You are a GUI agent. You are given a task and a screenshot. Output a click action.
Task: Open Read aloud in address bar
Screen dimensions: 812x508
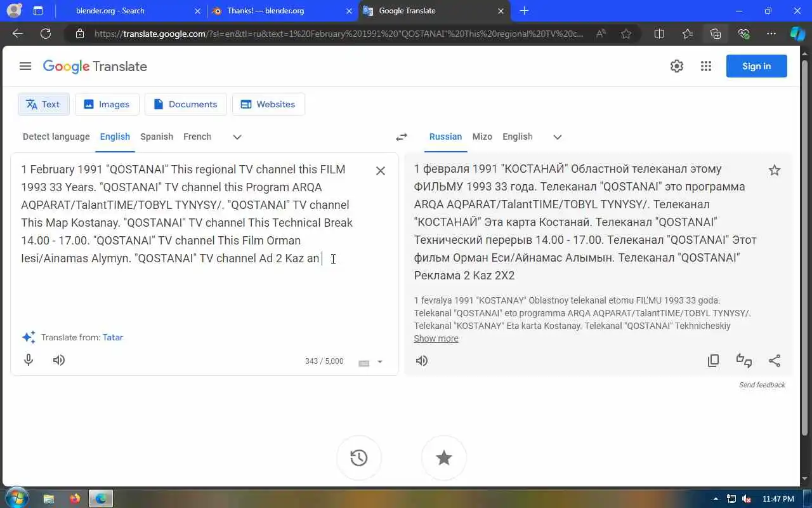[601, 34]
